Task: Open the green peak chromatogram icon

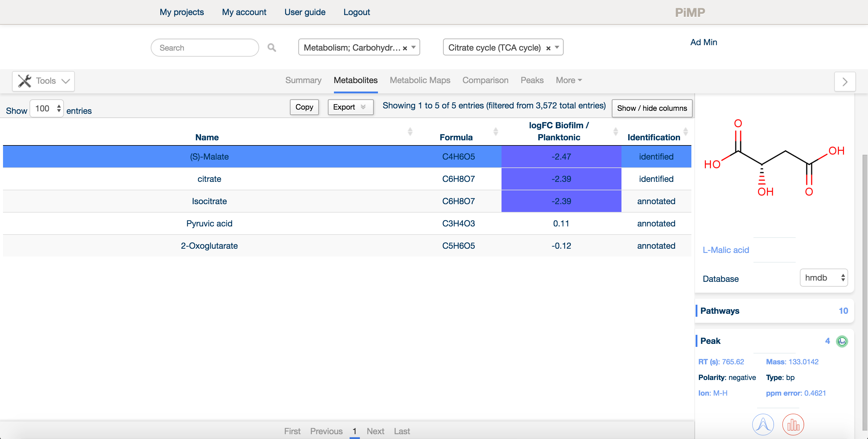Action: pyautogui.click(x=842, y=341)
